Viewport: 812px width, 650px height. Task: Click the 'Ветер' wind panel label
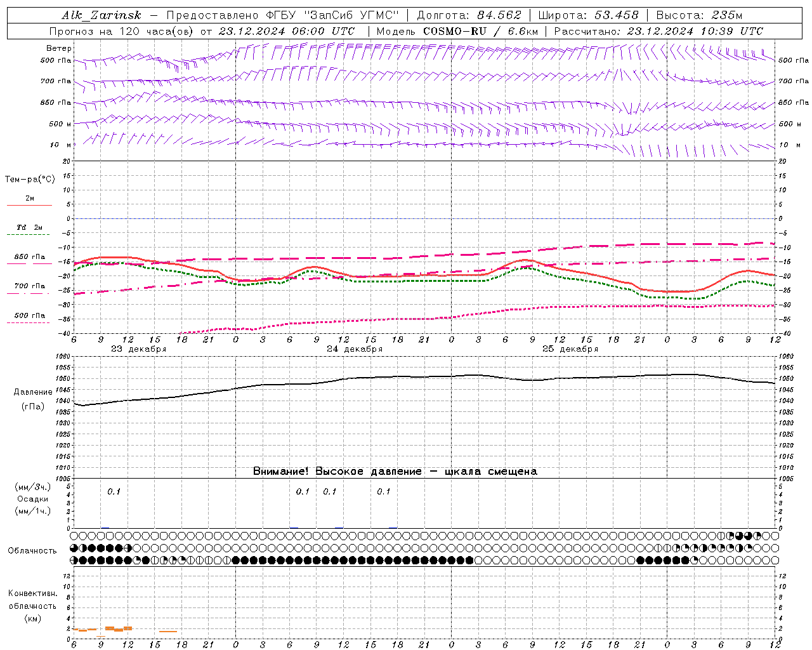pos(59,48)
